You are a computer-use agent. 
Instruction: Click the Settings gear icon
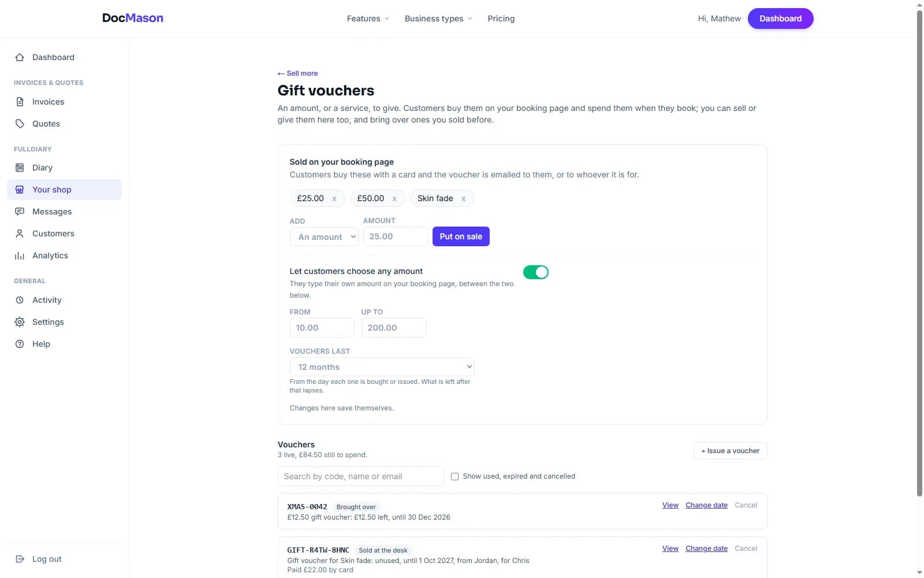tap(20, 322)
